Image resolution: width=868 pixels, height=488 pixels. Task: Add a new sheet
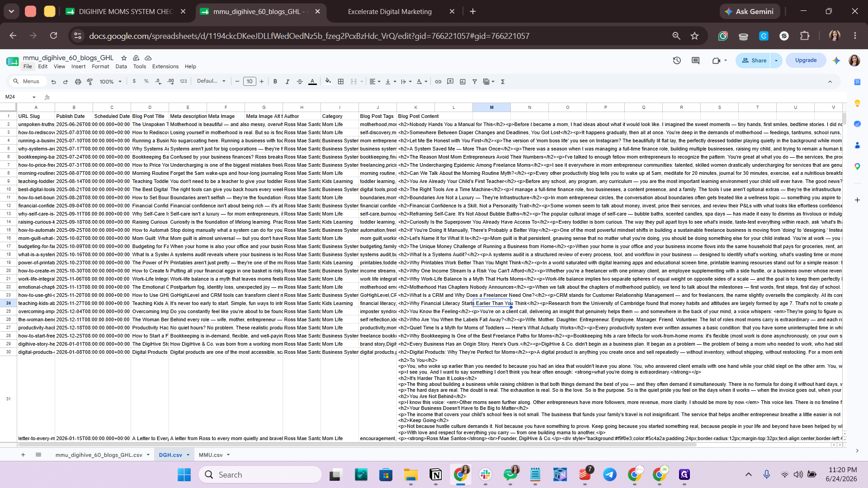(23, 455)
